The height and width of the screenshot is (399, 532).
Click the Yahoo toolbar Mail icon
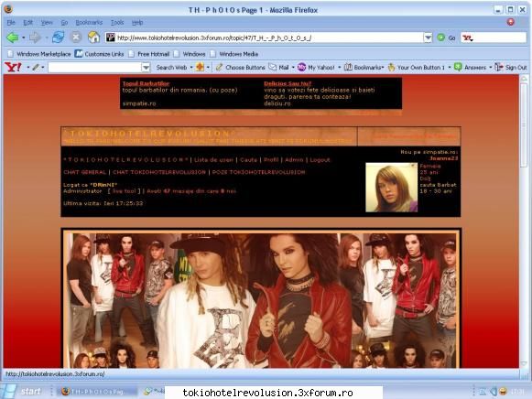273,67
